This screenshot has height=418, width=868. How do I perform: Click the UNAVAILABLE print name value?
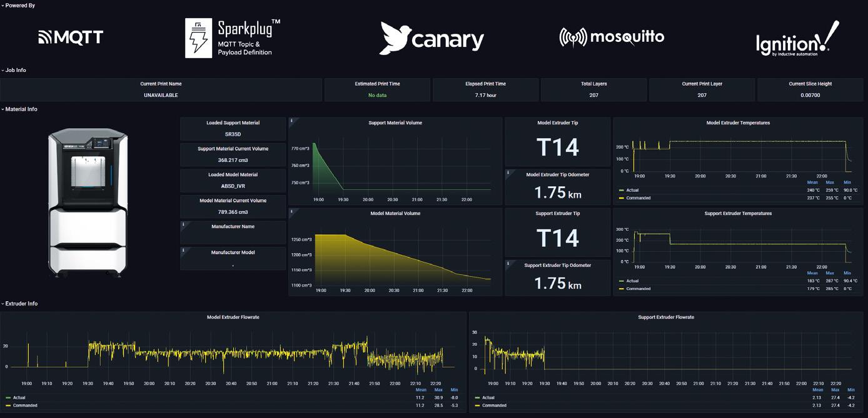click(x=161, y=95)
